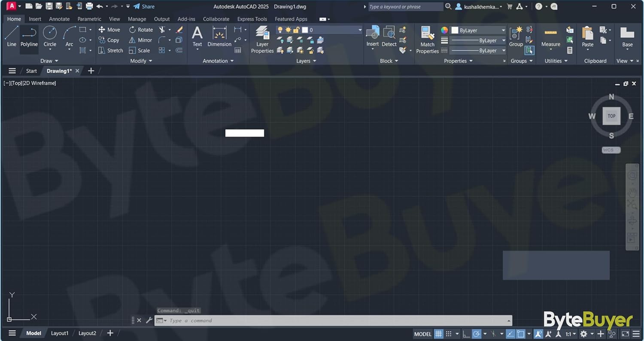The width and height of the screenshot is (644, 341).
Task: Open the annotation scale 1:1 dropdown
Action: [x=570, y=334]
